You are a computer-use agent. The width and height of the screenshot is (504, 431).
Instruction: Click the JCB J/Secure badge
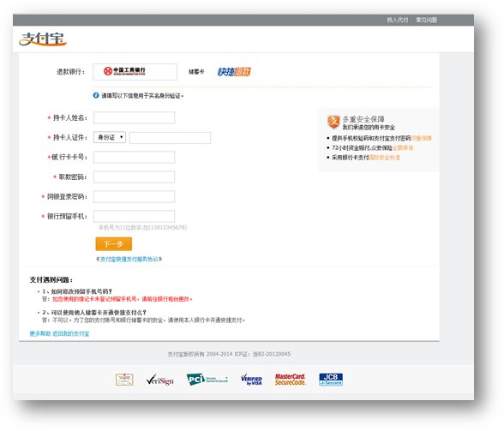point(331,380)
